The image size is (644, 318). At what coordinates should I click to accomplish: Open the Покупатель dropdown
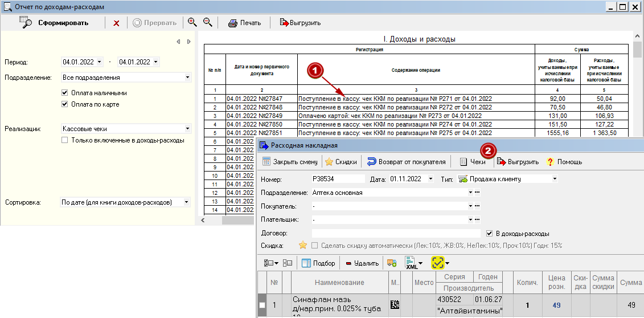coord(470,206)
